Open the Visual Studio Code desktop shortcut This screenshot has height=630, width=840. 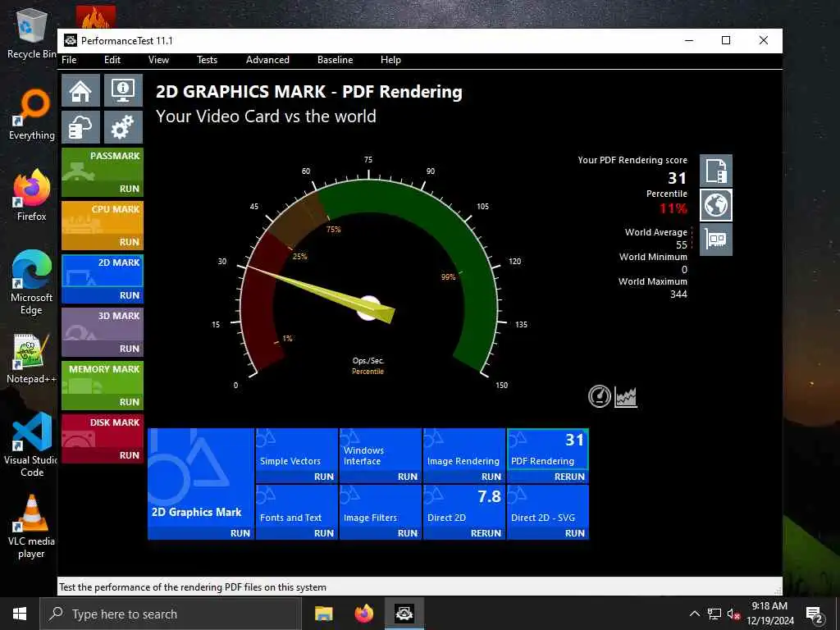click(31, 445)
